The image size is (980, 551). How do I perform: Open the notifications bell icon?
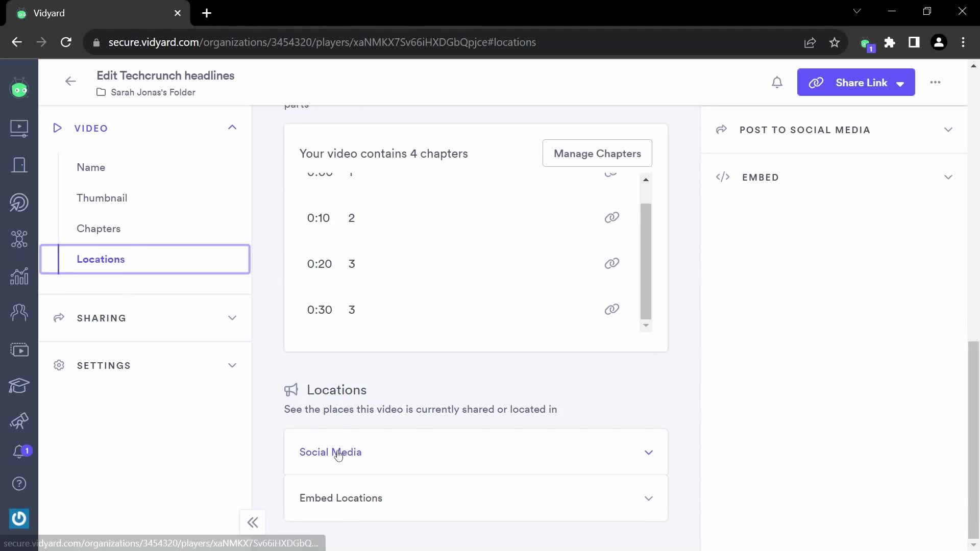coord(778,82)
